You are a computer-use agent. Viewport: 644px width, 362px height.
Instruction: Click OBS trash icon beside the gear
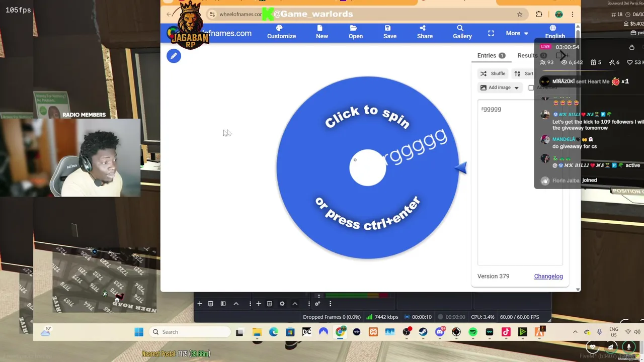pos(269,304)
